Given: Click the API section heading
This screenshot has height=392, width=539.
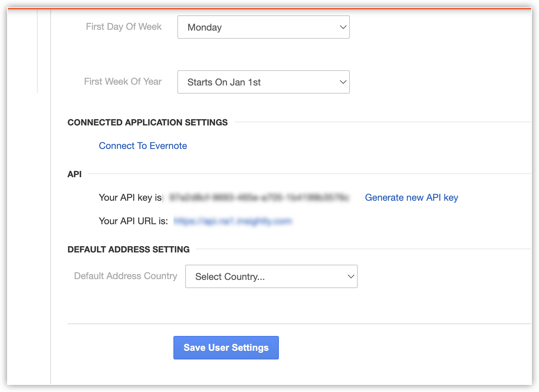Looking at the screenshot, I should (75, 174).
